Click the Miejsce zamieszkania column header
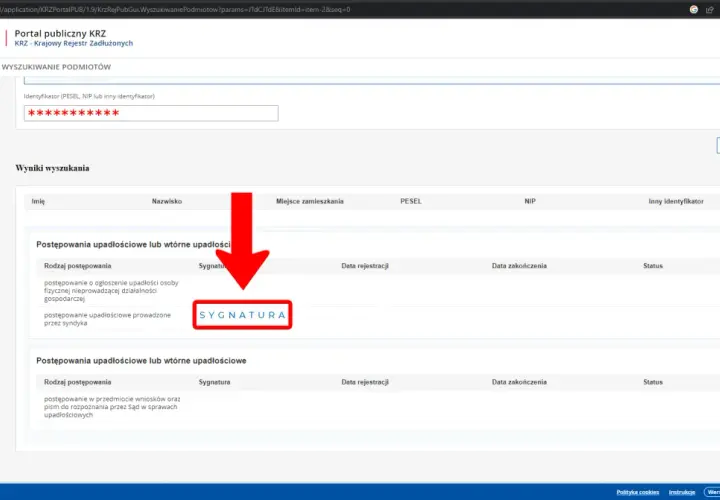The height and width of the screenshot is (500, 720). tap(309, 201)
